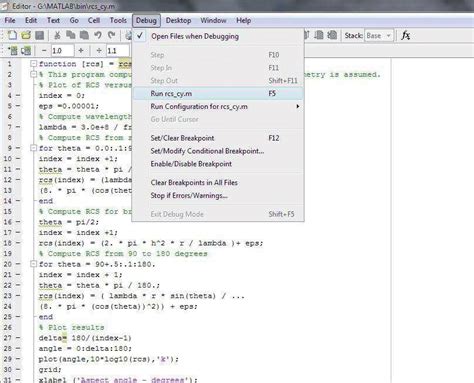Viewport: 474px width, 383px height.
Task: Click line number 13 in gutter
Action: point(8,190)
